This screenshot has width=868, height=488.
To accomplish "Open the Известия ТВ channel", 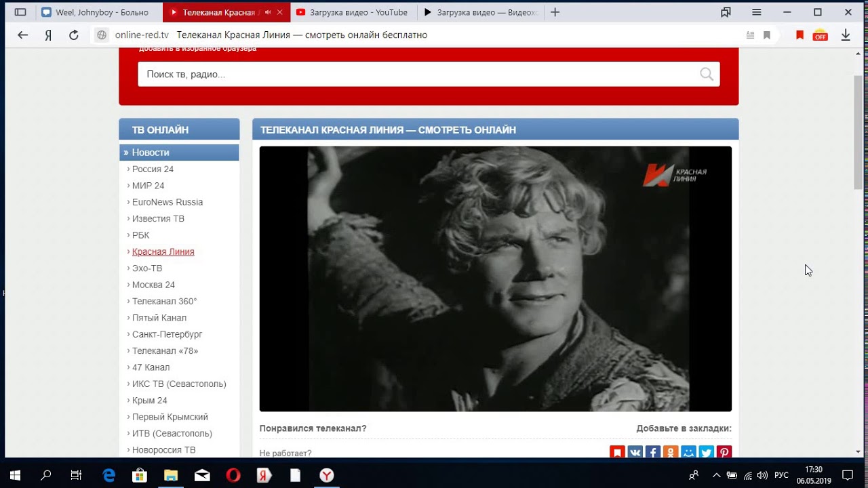I will pos(158,218).
